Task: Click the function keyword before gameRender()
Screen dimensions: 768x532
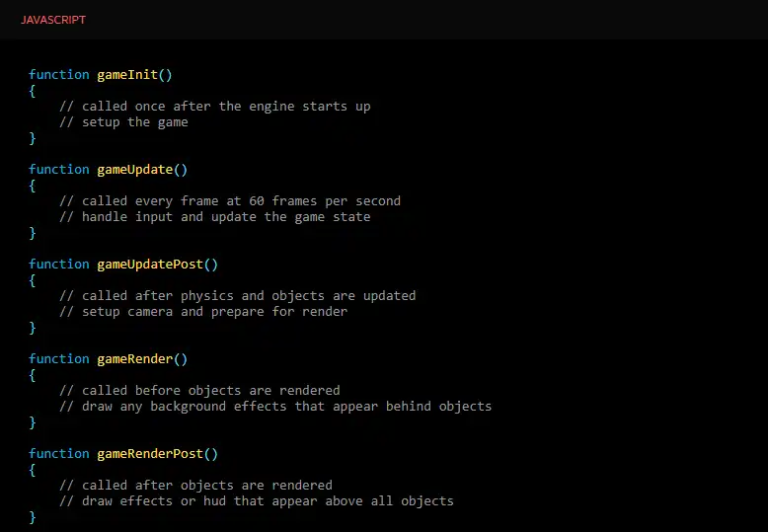Action: [x=59, y=359]
